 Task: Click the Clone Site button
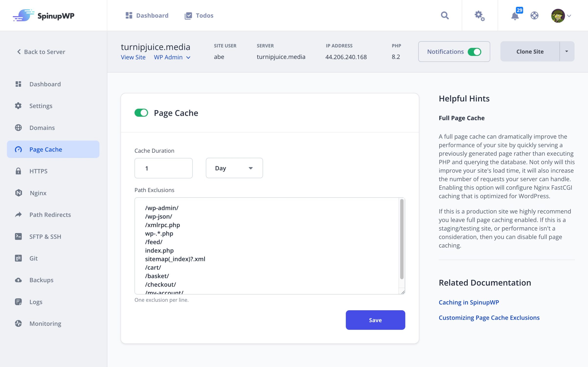[x=530, y=52]
